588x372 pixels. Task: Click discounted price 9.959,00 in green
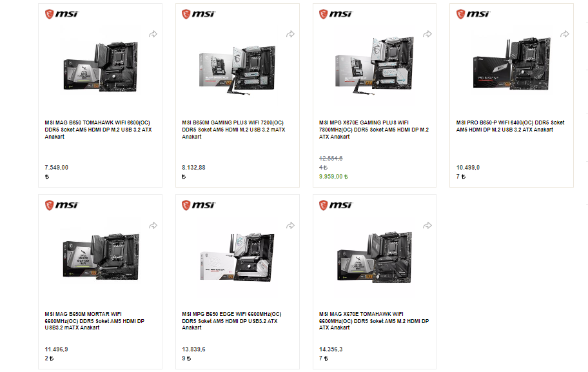(334, 176)
